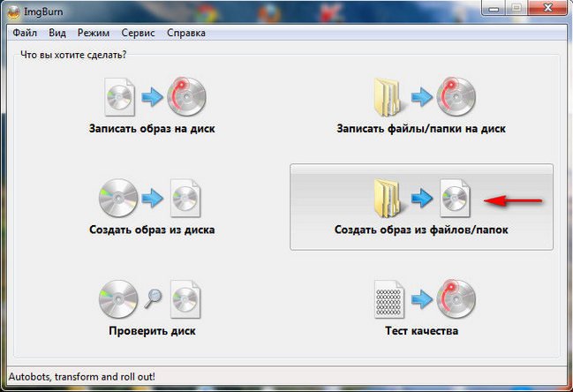573x392 pixels.
Task: Click the burning disc icon above Записать образ на диск
Action: [x=186, y=97]
